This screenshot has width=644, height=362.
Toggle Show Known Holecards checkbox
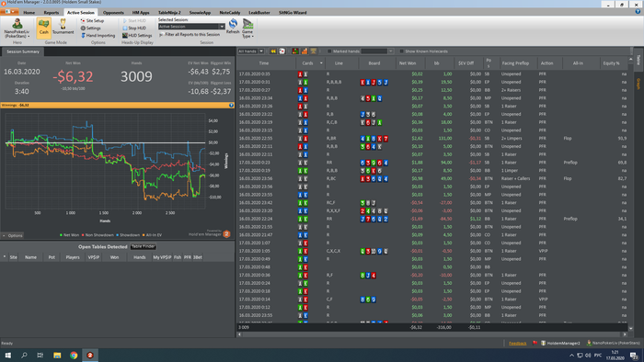[402, 51]
